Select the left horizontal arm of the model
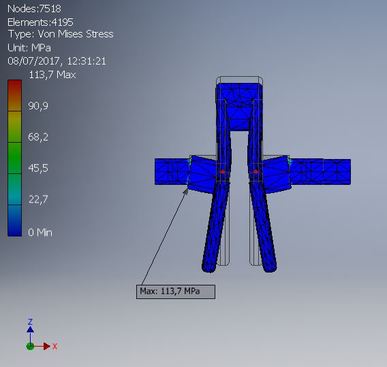The image size is (387, 367). pyautogui.click(x=172, y=171)
